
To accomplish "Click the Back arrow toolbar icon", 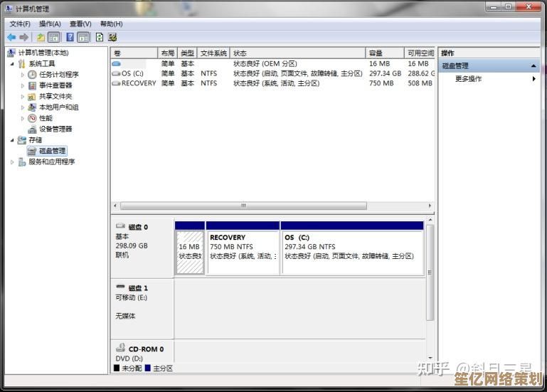I will tap(11, 37).
